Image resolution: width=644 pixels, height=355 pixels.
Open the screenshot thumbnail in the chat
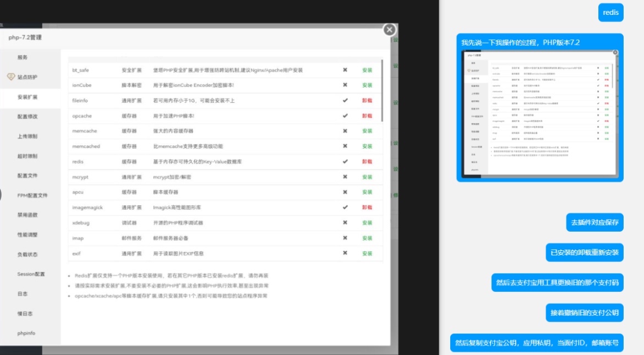click(539, 114)
